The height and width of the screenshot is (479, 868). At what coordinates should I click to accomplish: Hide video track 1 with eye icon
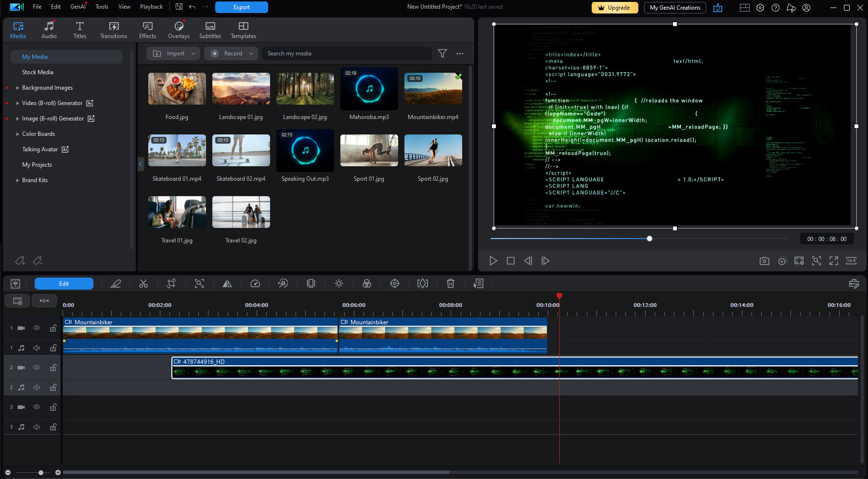(x=37, y=328)
